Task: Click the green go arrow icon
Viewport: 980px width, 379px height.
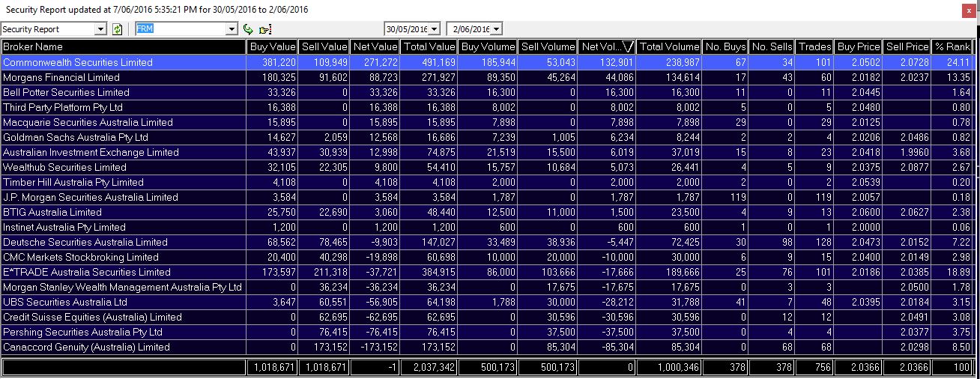Action: (x=249, y=29)
